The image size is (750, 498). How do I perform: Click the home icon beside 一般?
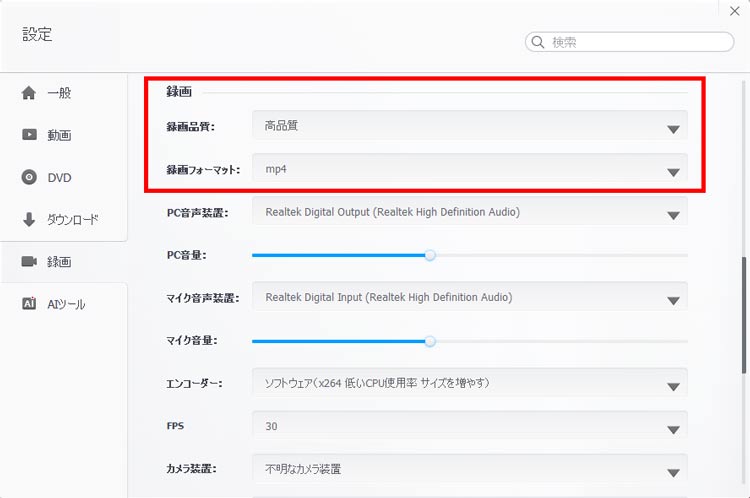coord(29,93)
